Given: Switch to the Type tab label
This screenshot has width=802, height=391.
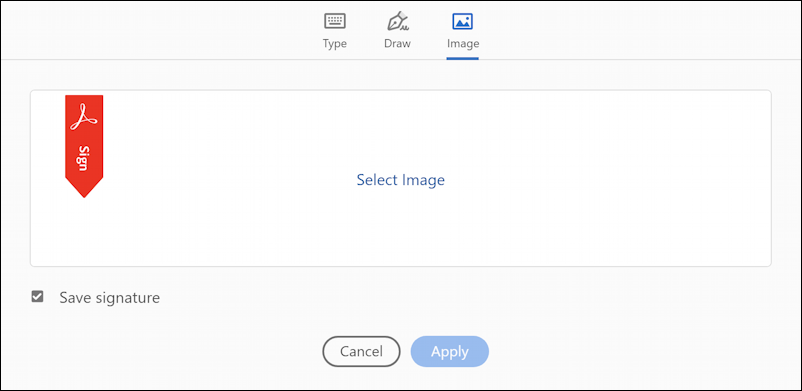Looking at the screenshot, I should (335, 44).
